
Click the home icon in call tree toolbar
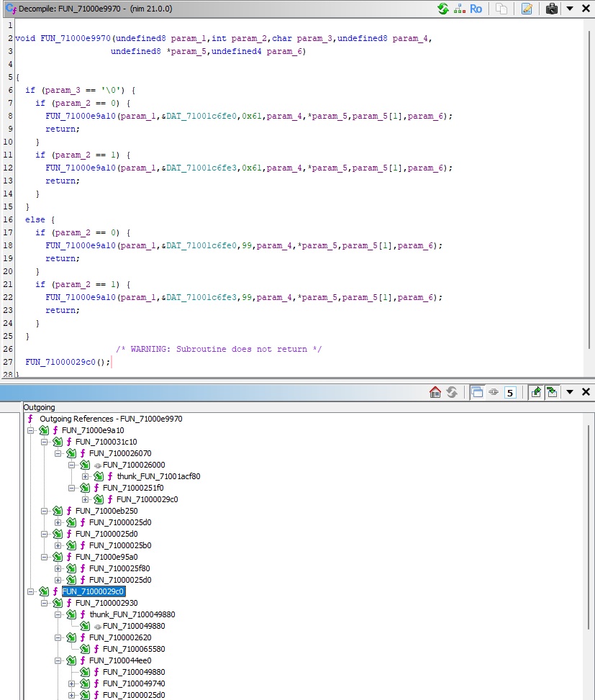click(x=435, y=392)
